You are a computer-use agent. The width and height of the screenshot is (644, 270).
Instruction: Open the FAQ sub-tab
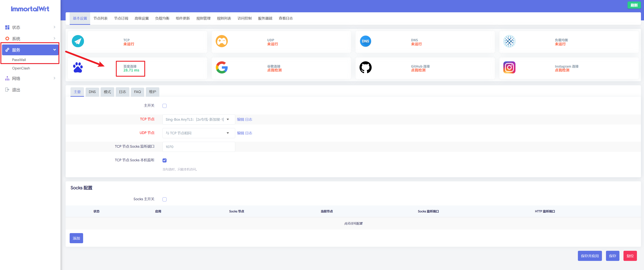(137, 92)
